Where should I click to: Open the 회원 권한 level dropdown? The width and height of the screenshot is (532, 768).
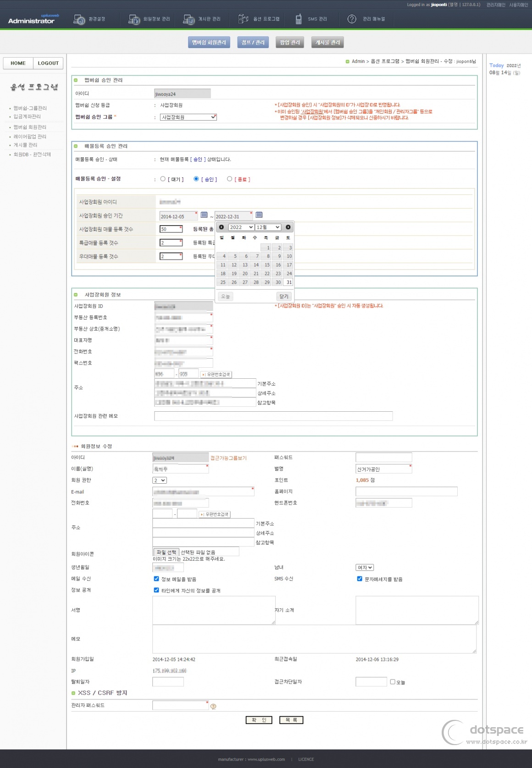(x=160, y=481)
